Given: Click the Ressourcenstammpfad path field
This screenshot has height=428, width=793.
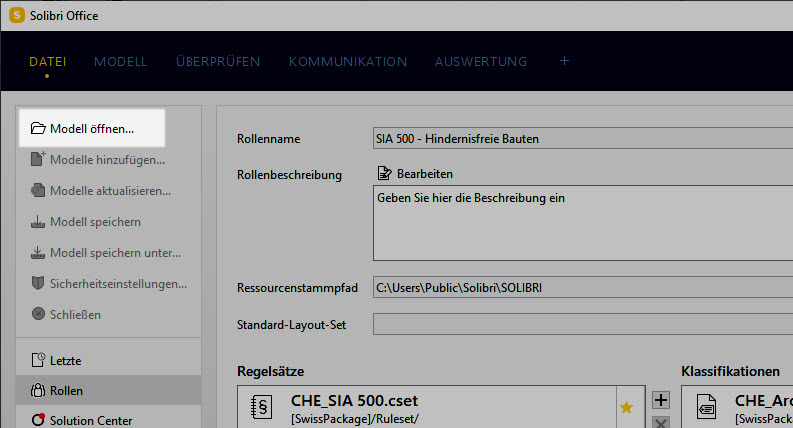Looking at the screenshot, I should 583,287.
